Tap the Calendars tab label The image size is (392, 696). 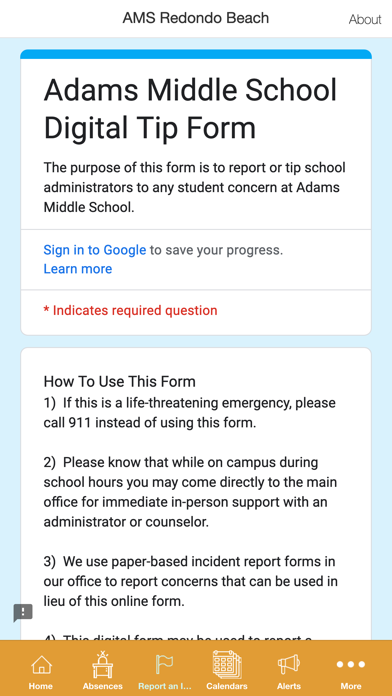point(227,686)
